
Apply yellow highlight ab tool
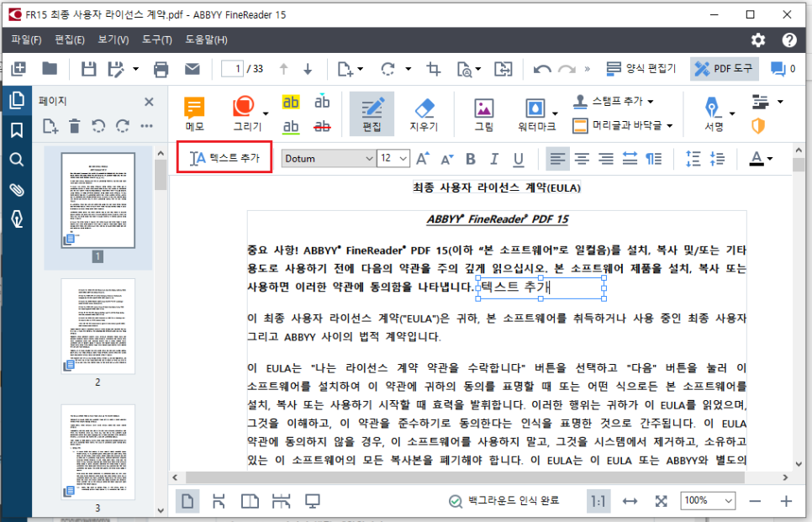click(291, 102)
